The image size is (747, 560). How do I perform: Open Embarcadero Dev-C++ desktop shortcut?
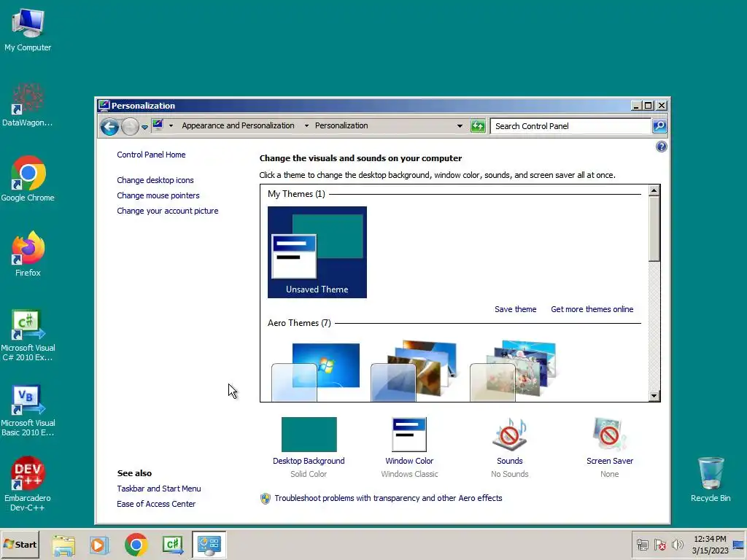(x=28, y=484)
